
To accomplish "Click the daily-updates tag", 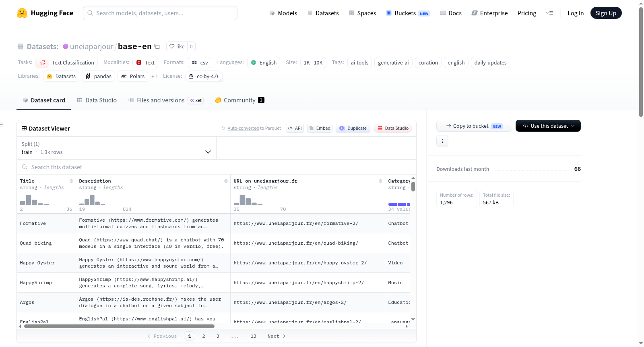I will (491, 62).
